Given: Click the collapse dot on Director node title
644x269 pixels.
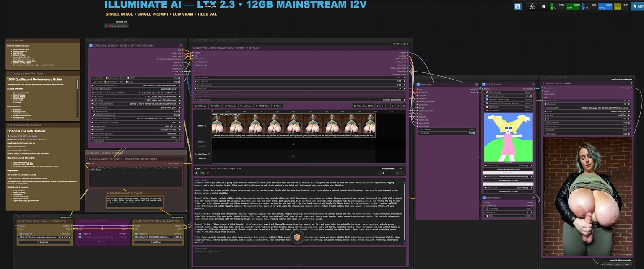Looking at the screenshot, I should pyautogui.click(x=193, y=48).
